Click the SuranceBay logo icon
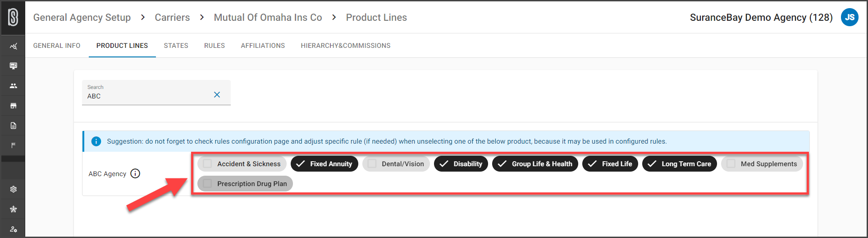868x238 pixels. (13, 17)
